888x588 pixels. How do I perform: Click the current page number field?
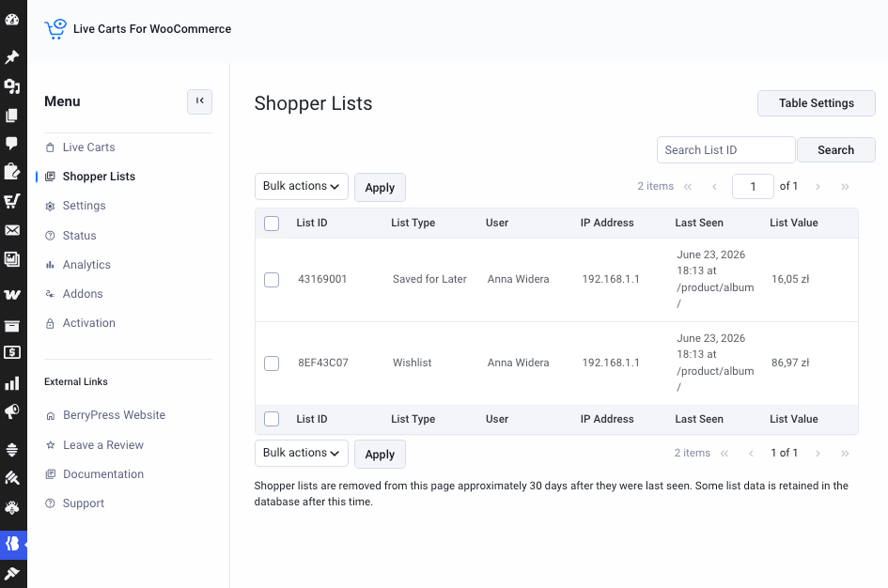point(753,187)
